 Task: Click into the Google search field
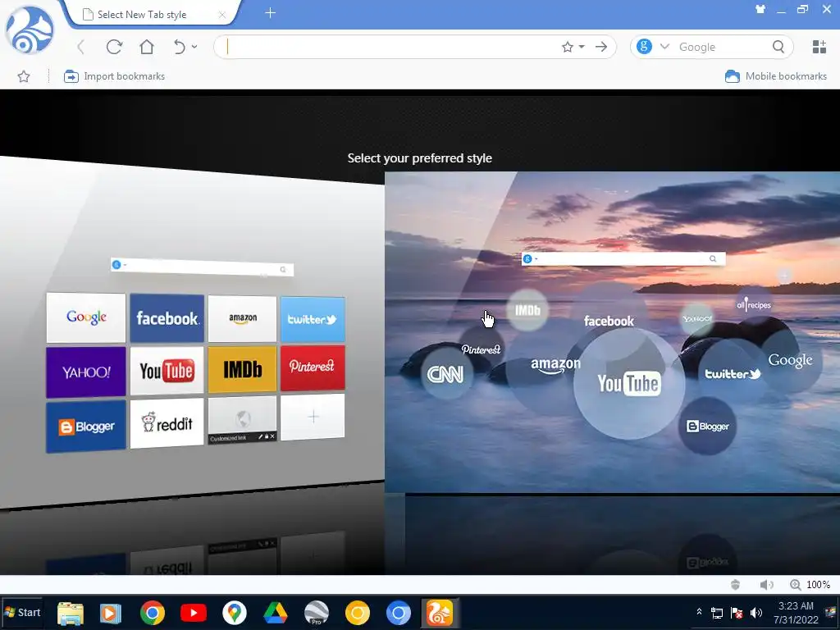pyautogui.click(x=722, y=47)
